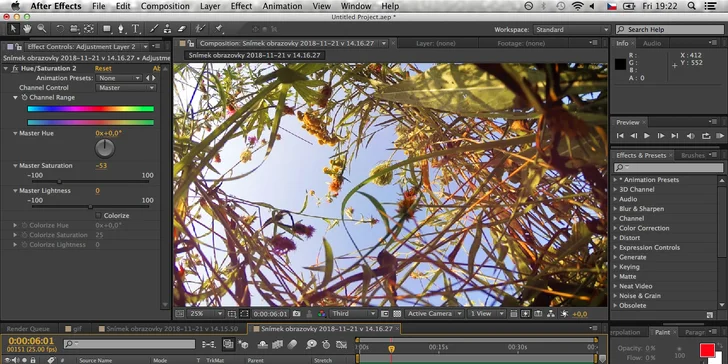Select the Selection arrow tool
This screenshot has width=728, height=364.
(x=13, y=29)
